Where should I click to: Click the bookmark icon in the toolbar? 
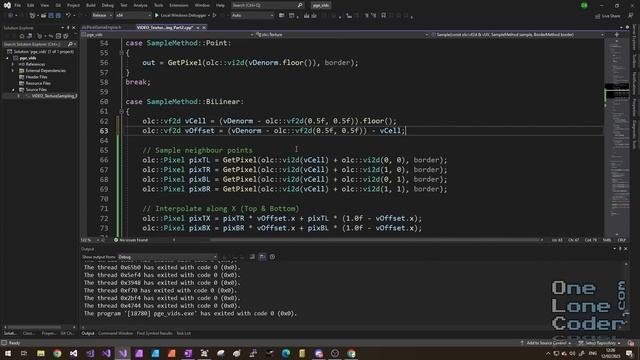(x=383, y=16)
